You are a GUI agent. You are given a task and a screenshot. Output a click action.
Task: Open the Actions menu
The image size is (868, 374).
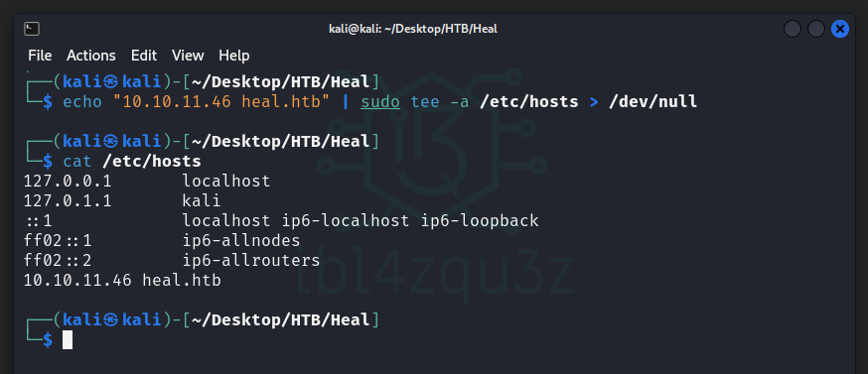click(91, 56)
